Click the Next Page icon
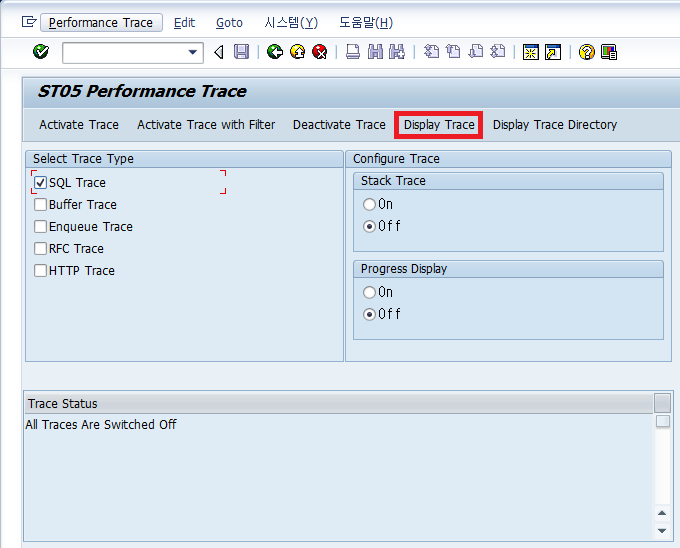The width and height of the screenshot is (680, 548). (476, 52)
